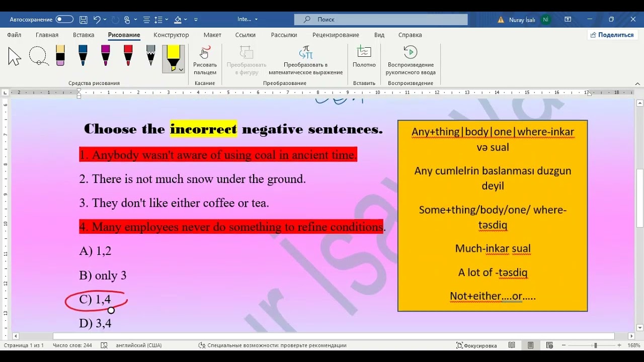Expand the yellow highlighter options arrow

tap(181, 69)
